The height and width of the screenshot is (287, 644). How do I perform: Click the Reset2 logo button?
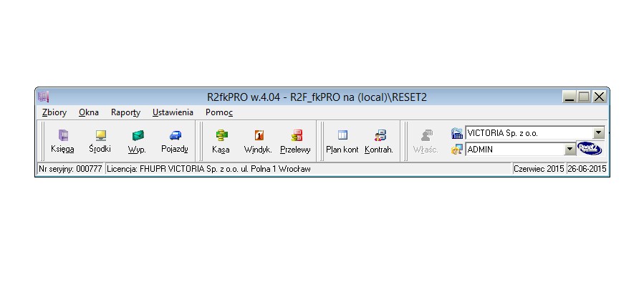(590, 148)
